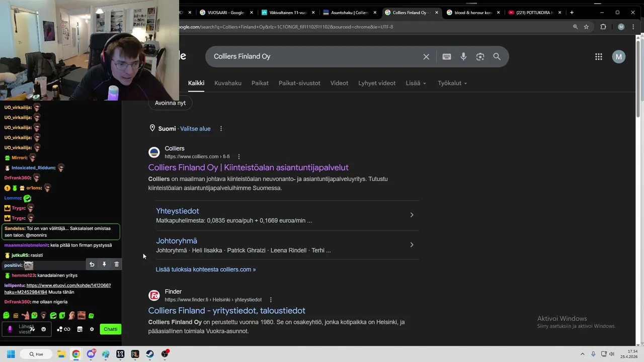Open Lisää tuloksia kohteesta colliers.com link
The image size is (644, 362).
point(206,269)
